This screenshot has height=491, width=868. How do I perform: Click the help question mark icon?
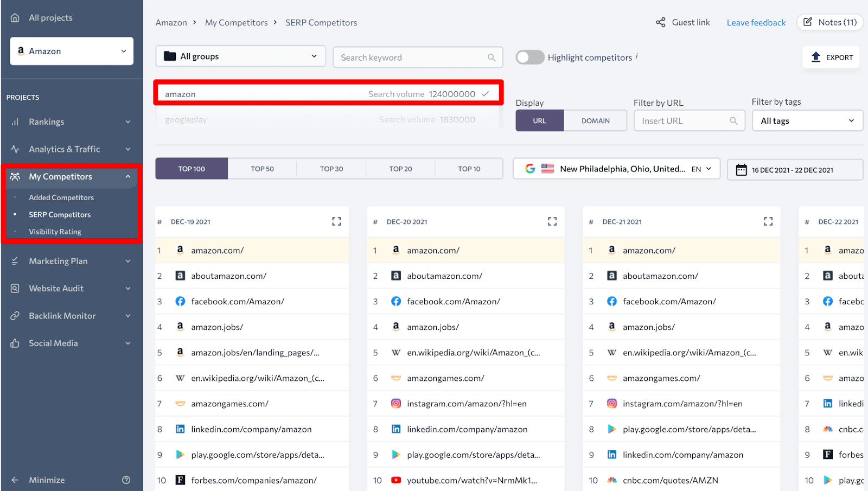point(126,480)
